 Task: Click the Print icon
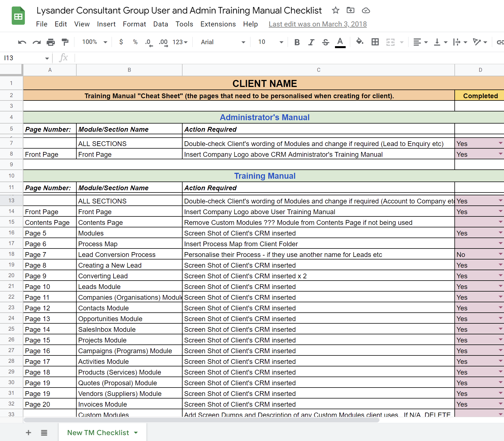(x=51, y=42)
